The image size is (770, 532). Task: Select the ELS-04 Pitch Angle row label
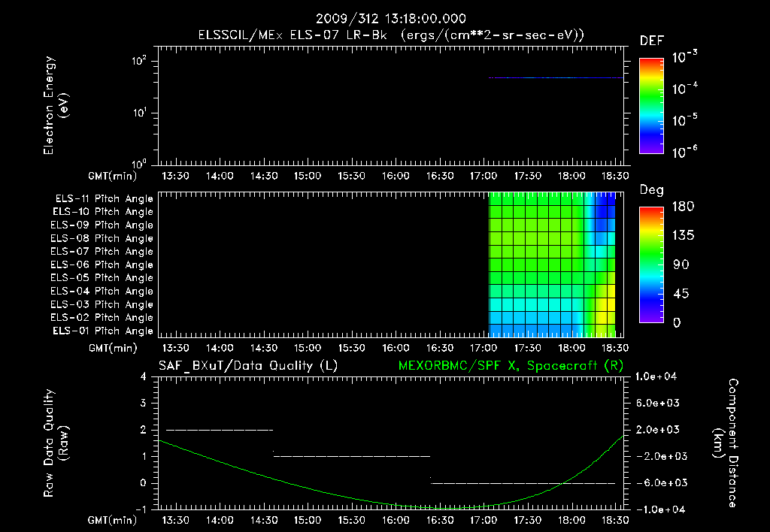click(102, 292)
